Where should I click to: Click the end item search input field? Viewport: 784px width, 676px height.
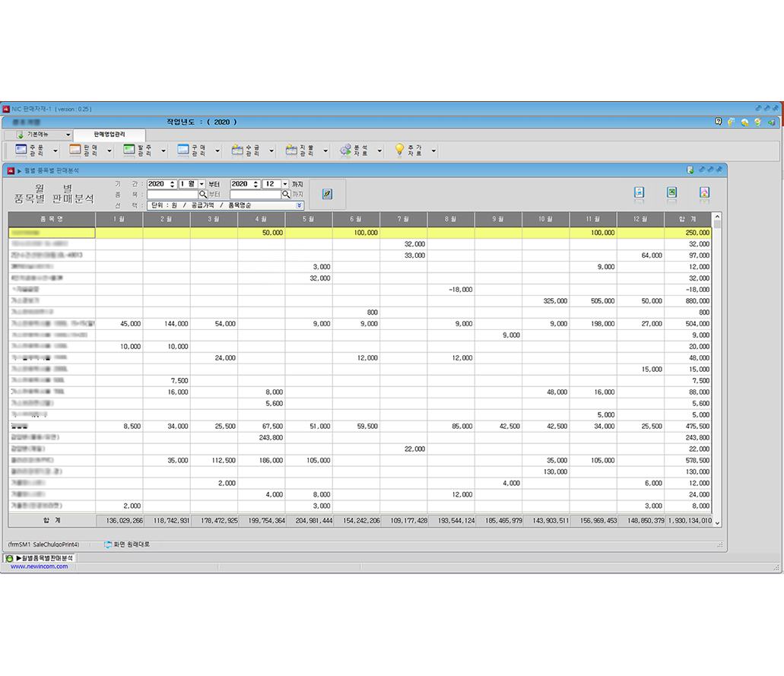point(255,195)
